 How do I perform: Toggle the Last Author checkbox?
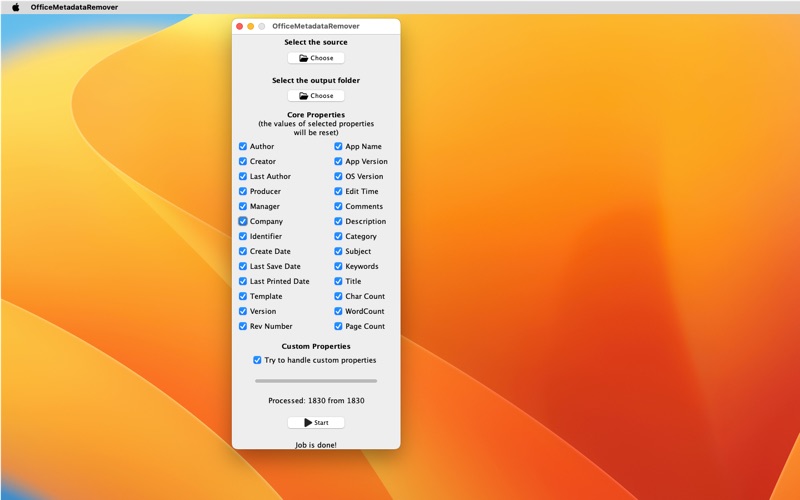point(243,177)
